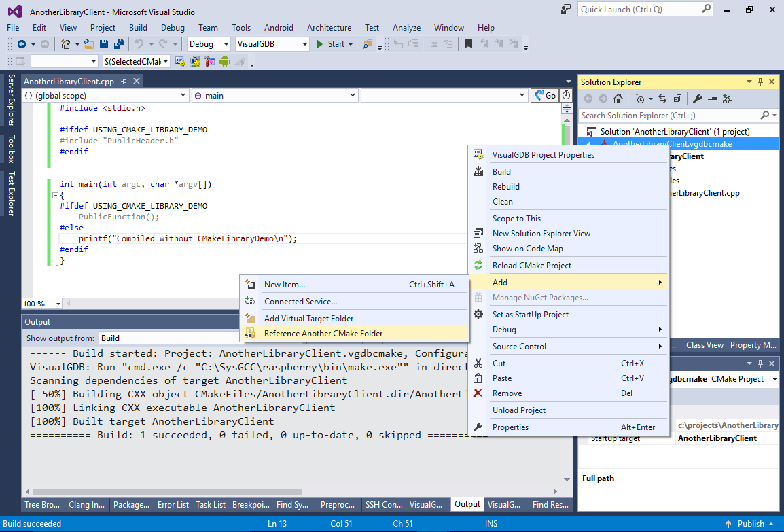784x532 pixels.
Task: Toggle auto-hide pin on Solution Explorer
Action: 760,82
